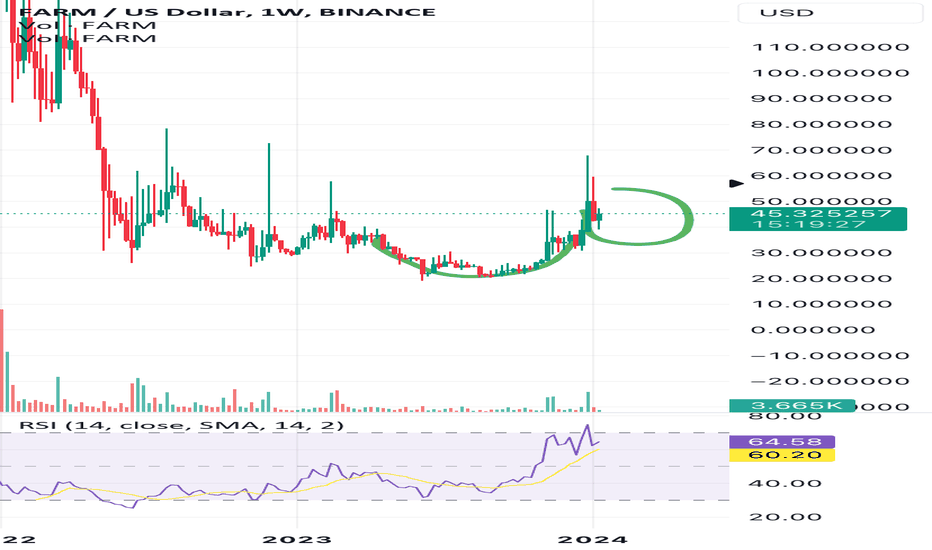
Task: Click the 30.000000 price scale label
Action: (x=821, y=253)
